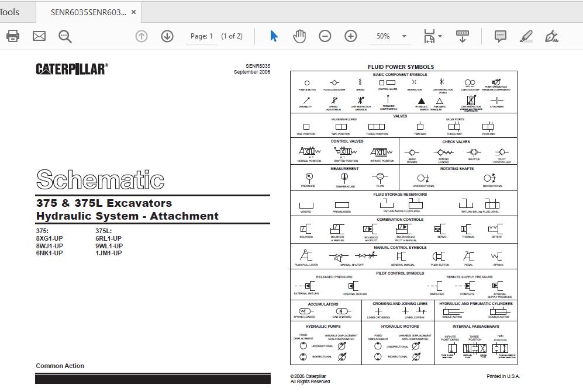583x392 pixels.
Task: Click 'MEASUREMENT' section heading
Action: [344, 169]
